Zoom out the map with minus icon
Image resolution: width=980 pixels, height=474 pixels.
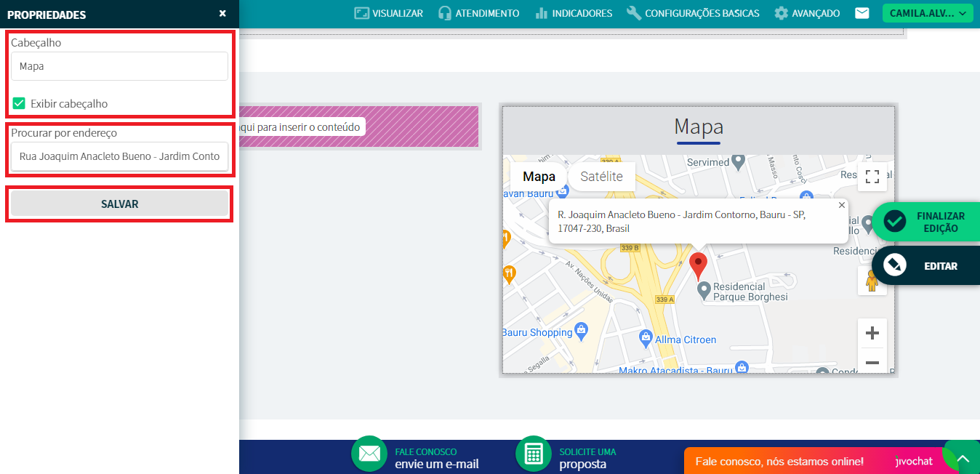pyautogui.click(x=872, y=362)
